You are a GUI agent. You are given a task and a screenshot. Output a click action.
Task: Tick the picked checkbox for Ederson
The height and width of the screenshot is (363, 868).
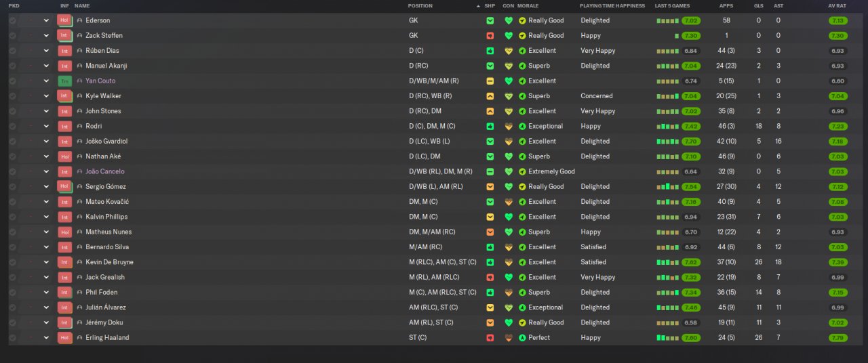(x=13, y=20)
